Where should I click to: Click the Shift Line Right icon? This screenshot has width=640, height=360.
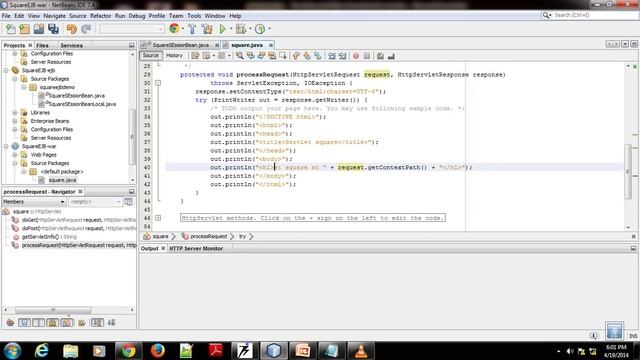pyautogui.click(x=342, y=56)
